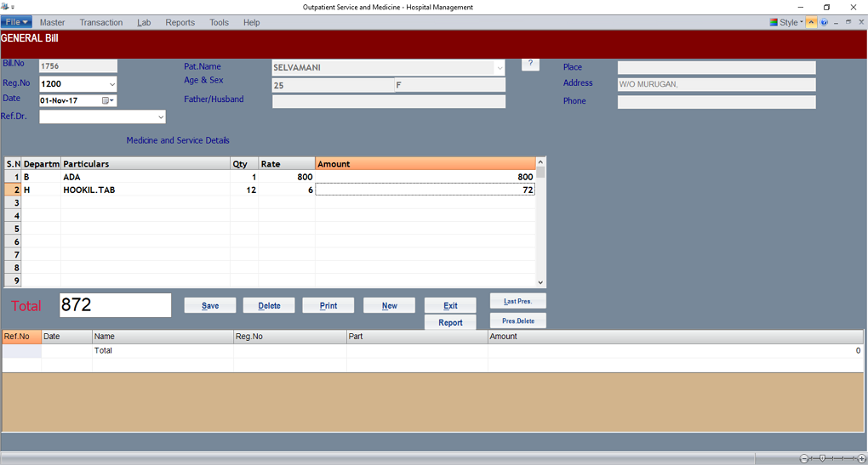Collapse the ribbon with the up-arrow icon
Image resolution: width=868 pixels, height=465 pixels.
tap(812, 22)
